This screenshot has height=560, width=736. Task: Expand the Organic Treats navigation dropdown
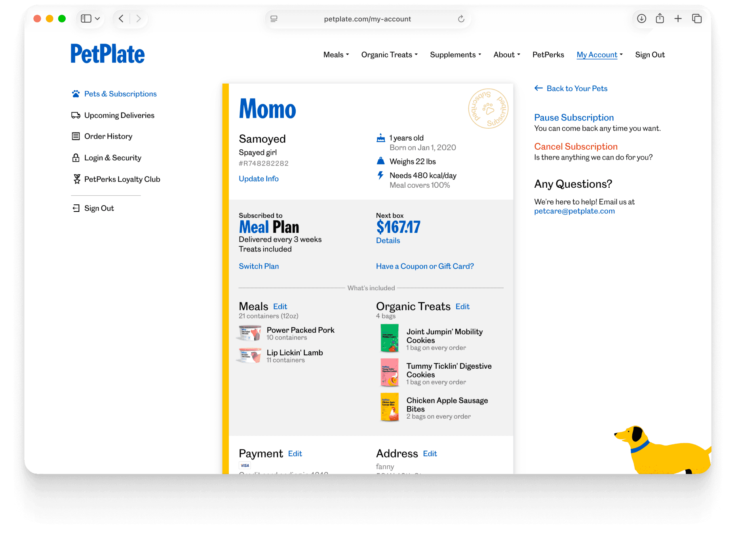coord(389,55)
